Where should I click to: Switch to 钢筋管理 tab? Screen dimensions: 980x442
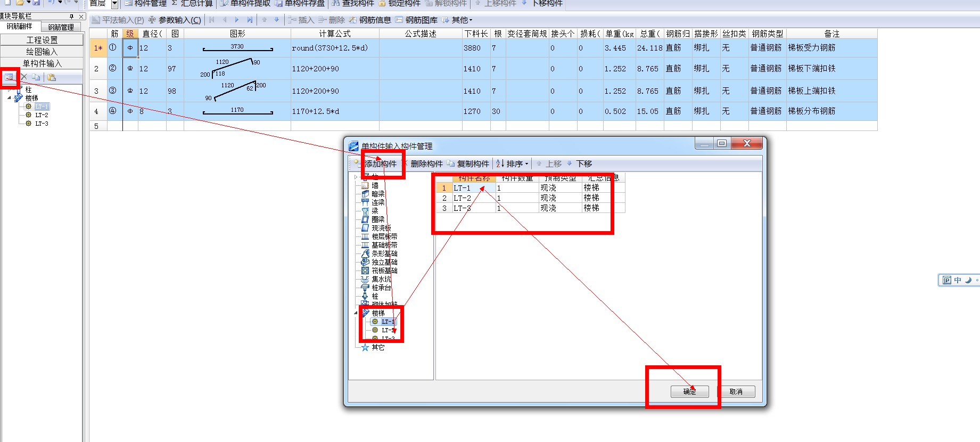click(61, 27)
